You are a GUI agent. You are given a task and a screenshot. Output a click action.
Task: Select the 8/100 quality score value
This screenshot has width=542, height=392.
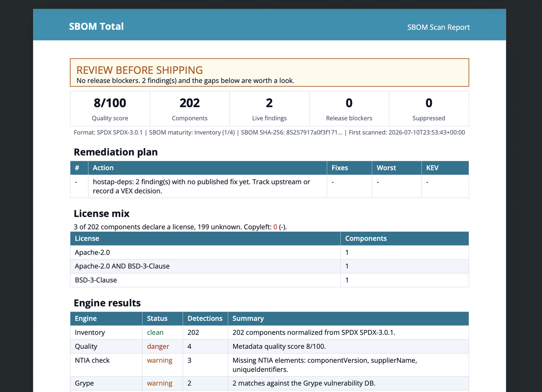[110, 103]
